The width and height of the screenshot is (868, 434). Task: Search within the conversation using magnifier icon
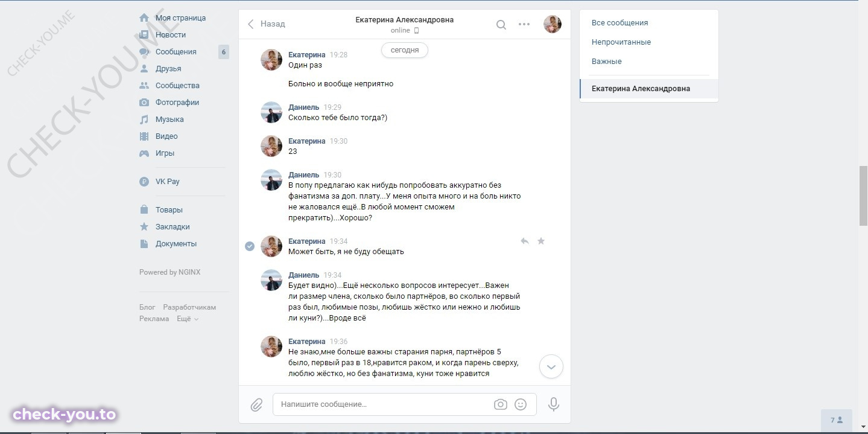501,25
